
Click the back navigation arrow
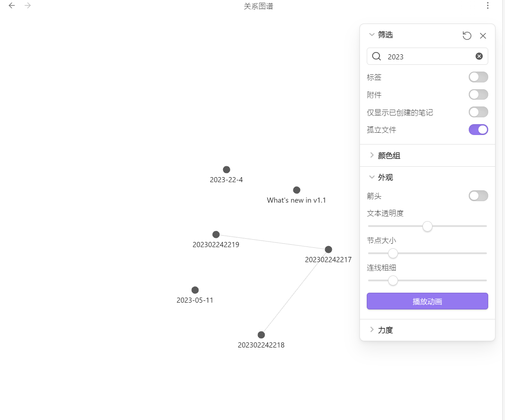click(x=11, y=5)
